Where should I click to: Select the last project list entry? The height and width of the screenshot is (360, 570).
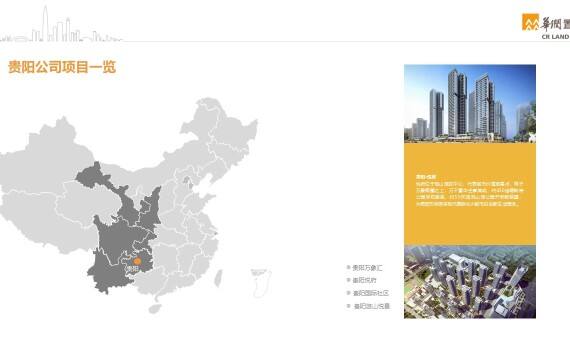pos(372,306)
